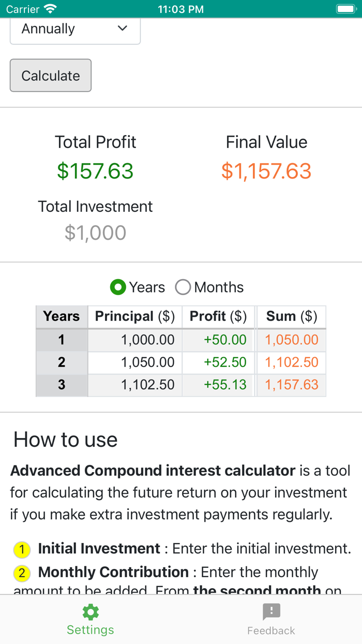Select the Settings gear icon
Viewport: 362px width, 644px height.
coord(90,611)
